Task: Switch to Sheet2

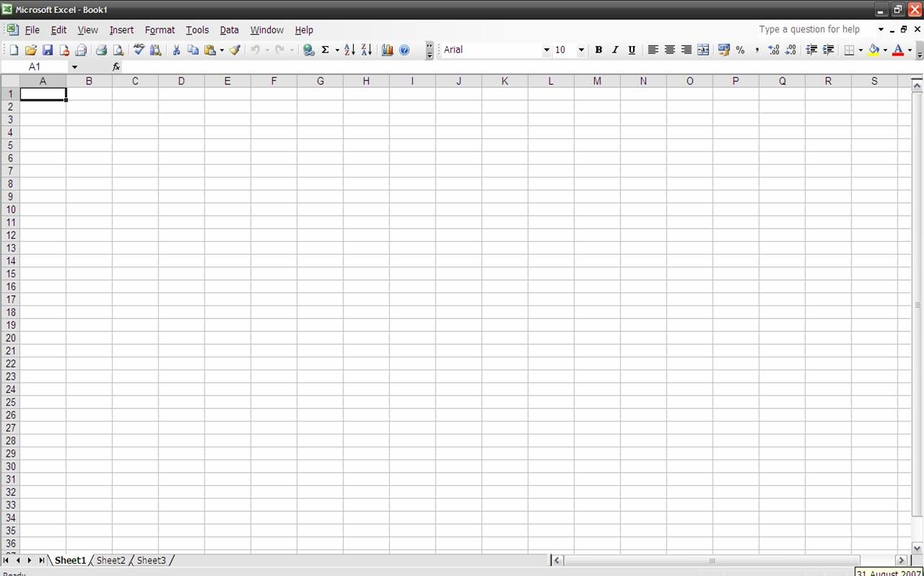Action: click(110, 560)
